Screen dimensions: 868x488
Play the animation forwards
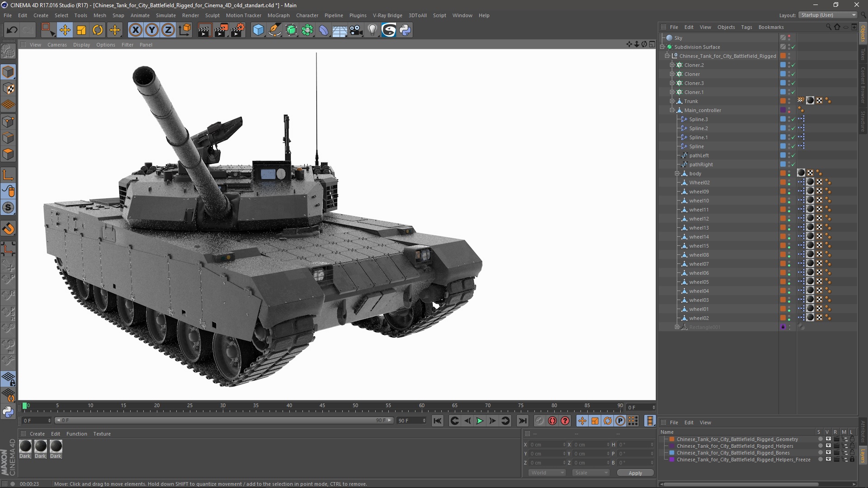[480, 421]
